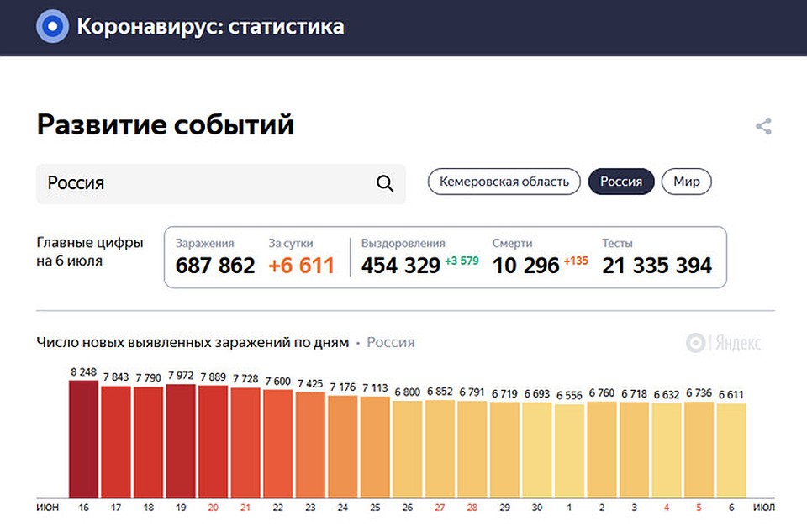Select the «Кемеровская область» region button
The width and height of the screenshot is (807, 532).
coord(504,182)
